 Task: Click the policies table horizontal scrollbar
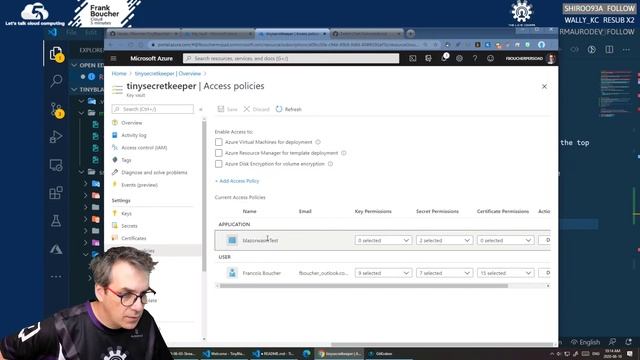(x=363, y=286)
